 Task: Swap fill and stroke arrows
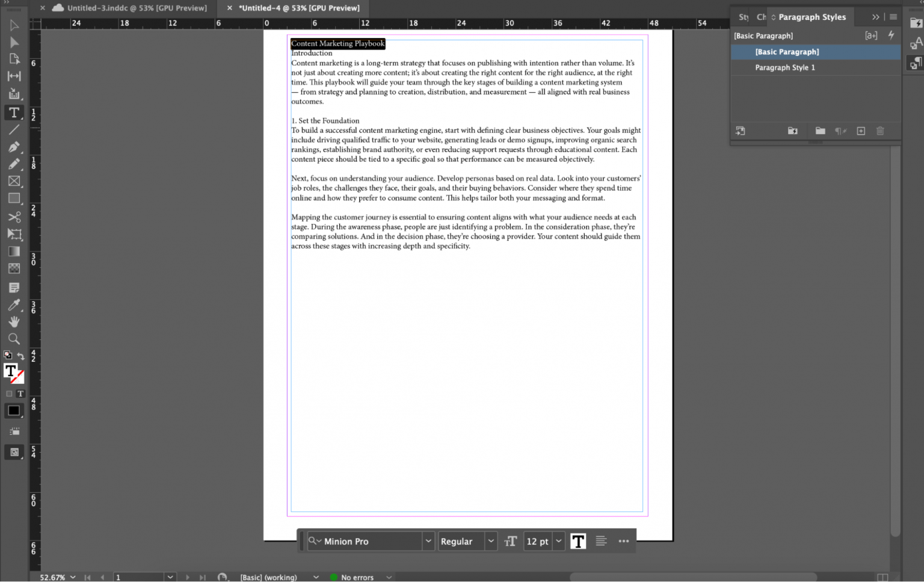[21, 356]
